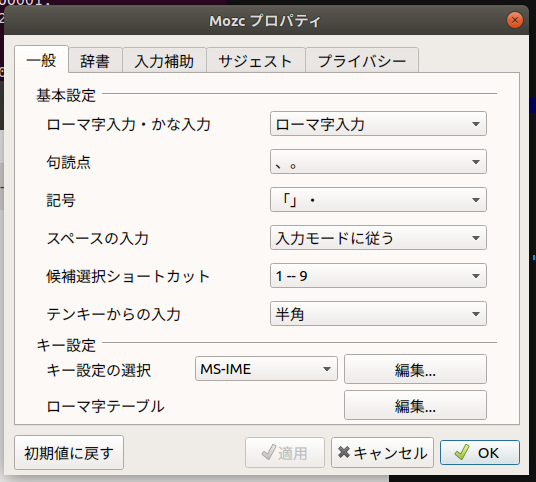Screen dimensions: 536x482
Task: Close the Mozc プロパティ dialog
Action: [515, 21]
